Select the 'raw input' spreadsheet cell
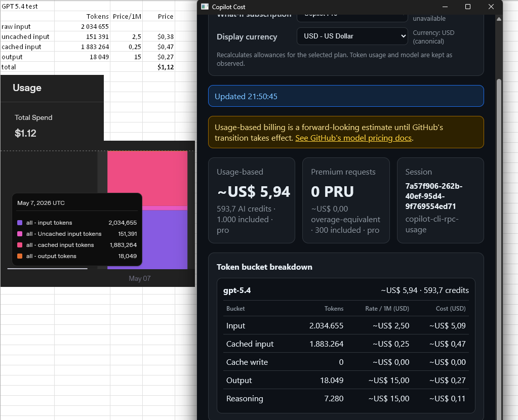Screen dimensions: 518x420 [x=27, y=26]
